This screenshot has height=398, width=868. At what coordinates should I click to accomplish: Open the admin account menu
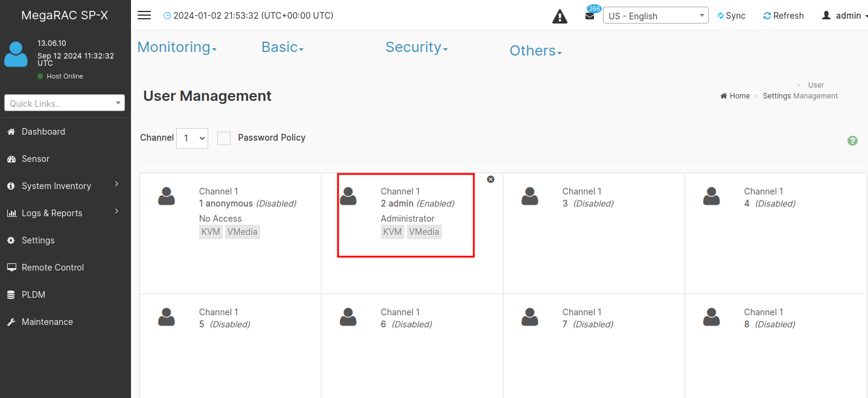click(844, 16)
